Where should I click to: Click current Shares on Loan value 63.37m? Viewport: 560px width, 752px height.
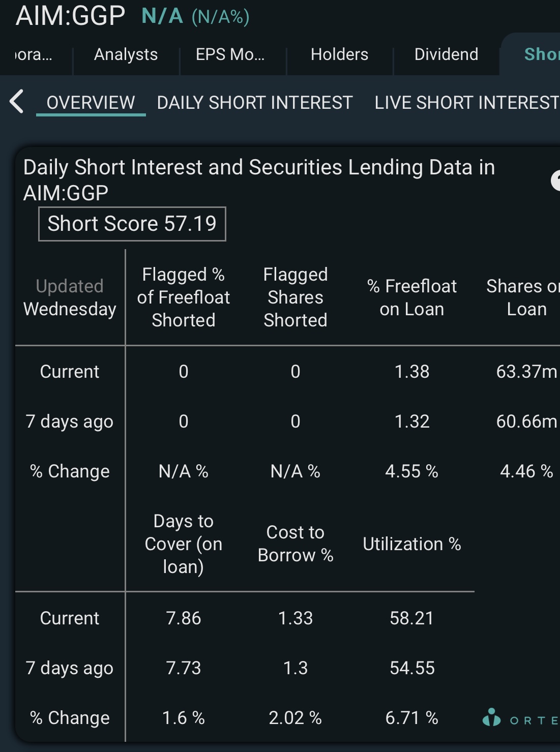point(527,372)
